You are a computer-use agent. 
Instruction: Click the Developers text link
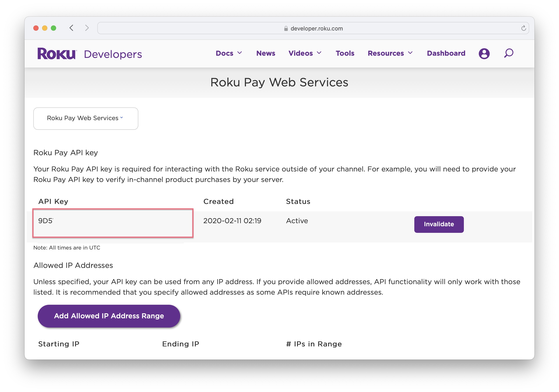pos(113,54)
